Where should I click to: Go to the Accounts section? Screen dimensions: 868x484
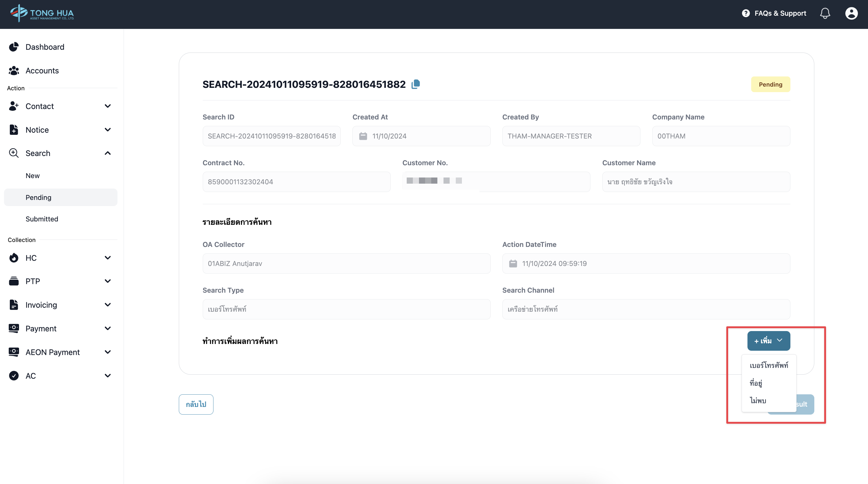click(x=42, y=71)
